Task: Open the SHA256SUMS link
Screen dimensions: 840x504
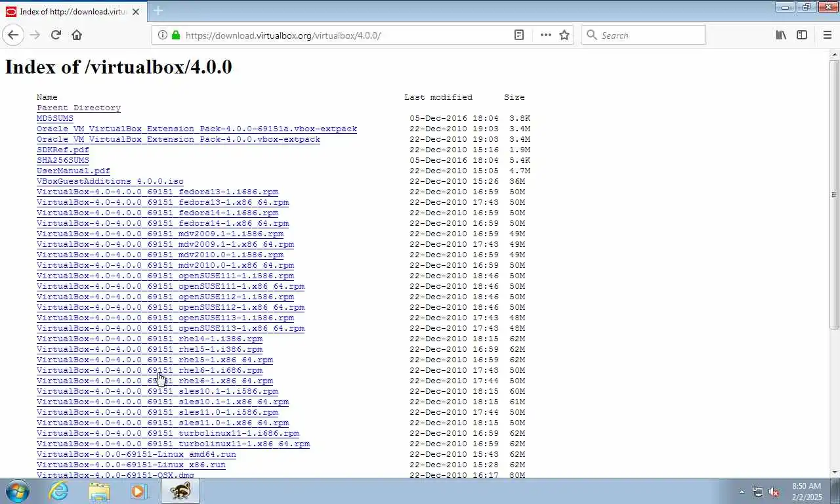Action: coord(63,160)
